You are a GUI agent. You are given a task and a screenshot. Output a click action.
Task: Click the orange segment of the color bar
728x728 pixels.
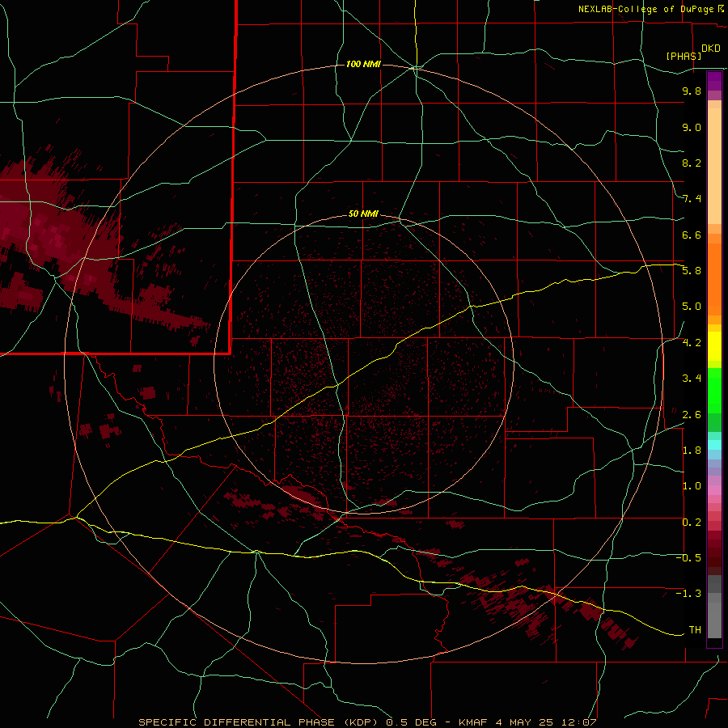714,278
